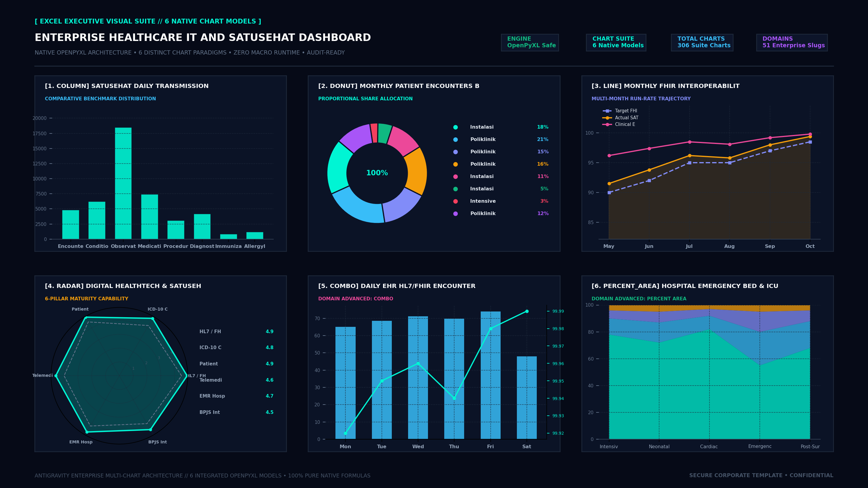Open the TOTAL CHARTS 306 Suite Charts badge

(x=702, y=42)
